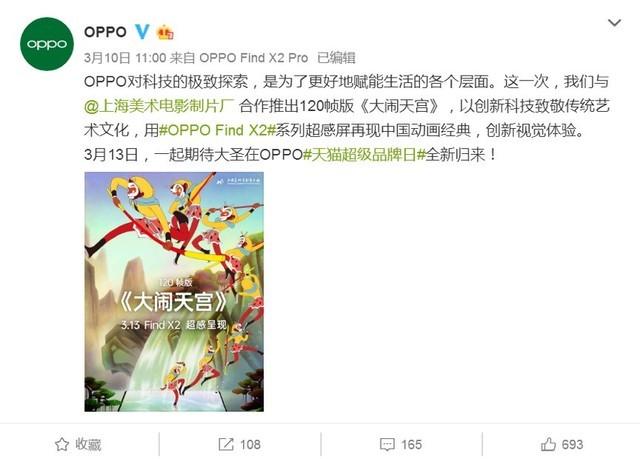
Task: Click the repost share icon
Action: [226, 444]
